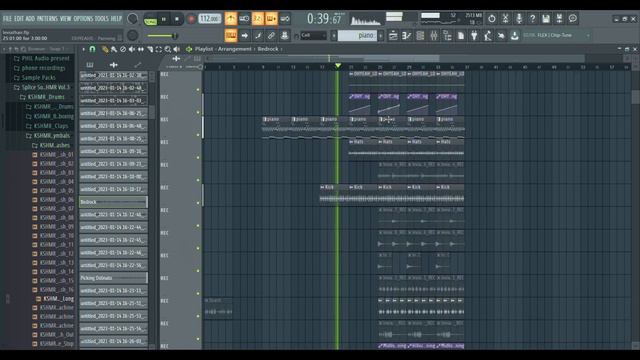Select the zoom magnifier tool in Playlist
Image resolution: width=640 pixels, height=360 pixels.
[168, 49]
